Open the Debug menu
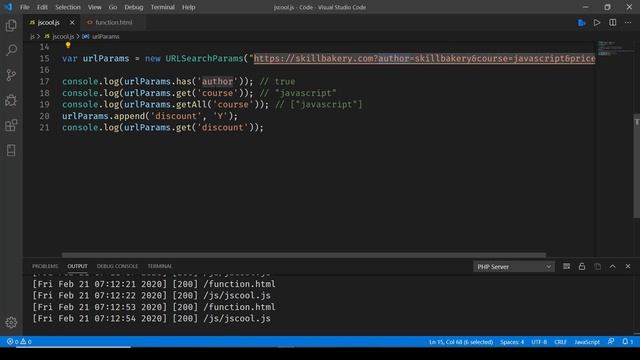This screenshot has height=360, width=640. pos(133,7)
